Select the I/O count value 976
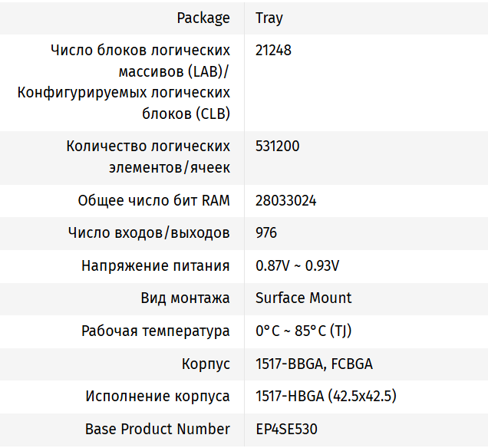Viewport: 488px width, 448px height. point(266,232)
